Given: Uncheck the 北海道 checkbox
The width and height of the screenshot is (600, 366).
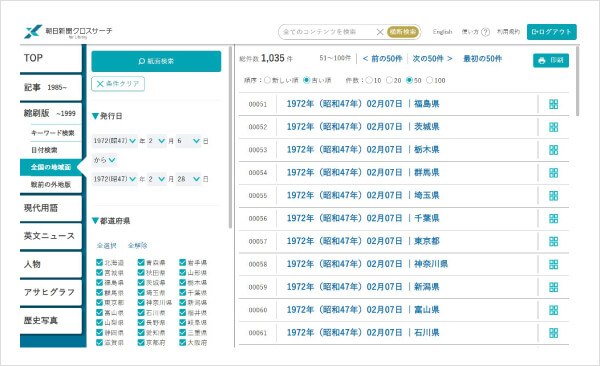Looking at the screenshot, I should (99, 262).
